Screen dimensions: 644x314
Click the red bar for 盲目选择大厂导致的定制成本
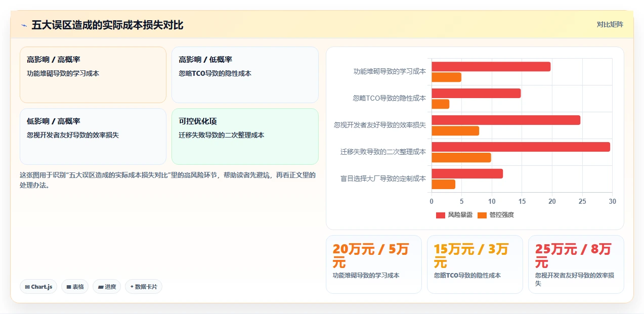click(x=467, y=174)
